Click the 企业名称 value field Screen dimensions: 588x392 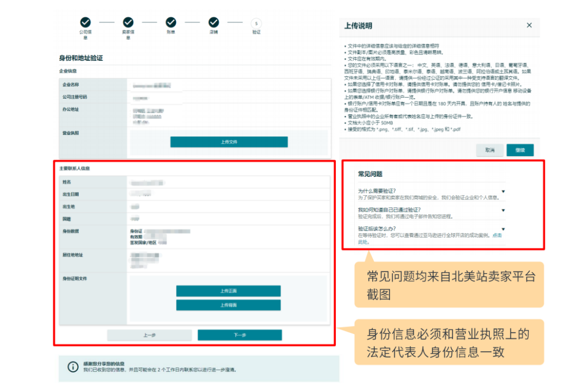tap(228, 85)
